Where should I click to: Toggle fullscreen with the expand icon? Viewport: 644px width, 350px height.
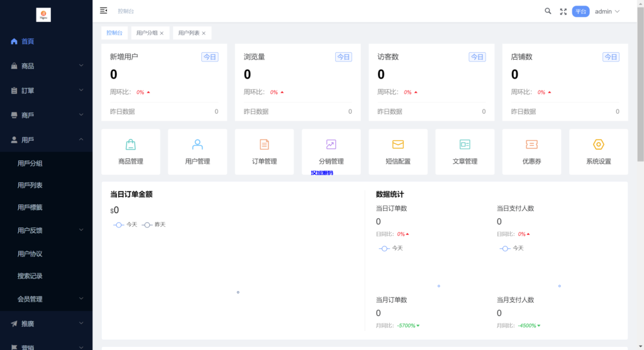coord(563,11)
